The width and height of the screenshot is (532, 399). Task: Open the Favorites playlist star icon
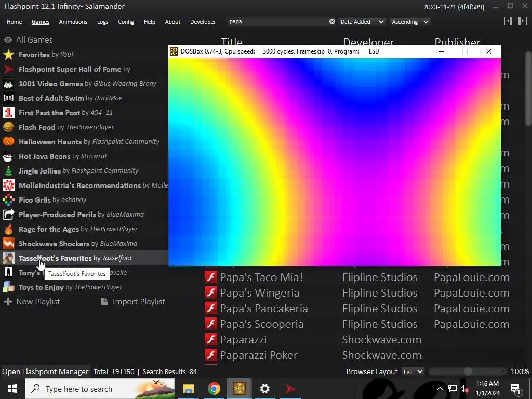click(8, 55)
